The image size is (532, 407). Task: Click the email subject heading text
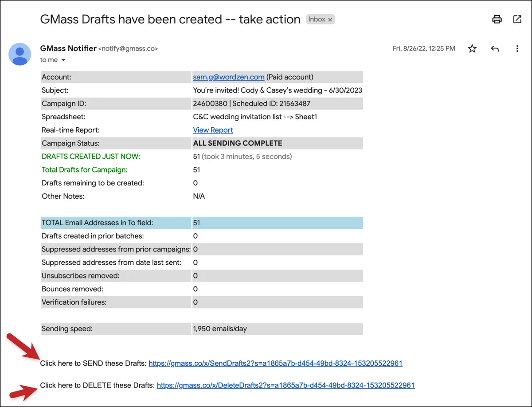(170, 19)
